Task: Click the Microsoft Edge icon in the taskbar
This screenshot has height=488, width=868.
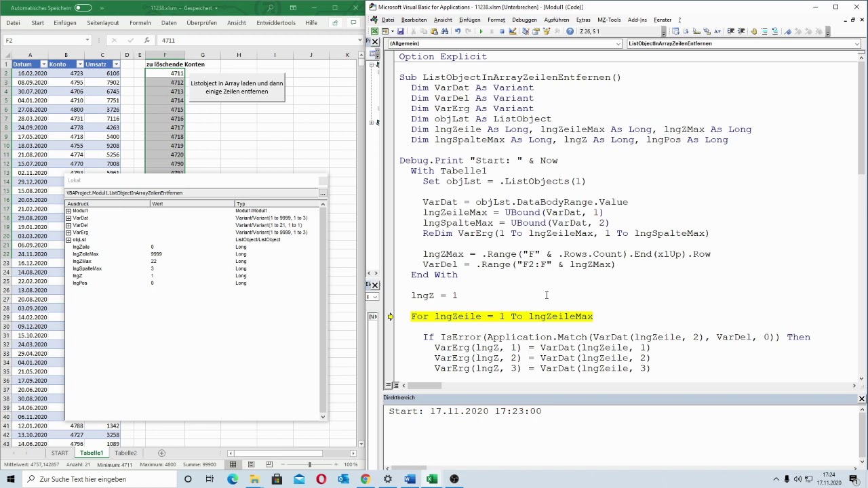Action: [233, 479]
